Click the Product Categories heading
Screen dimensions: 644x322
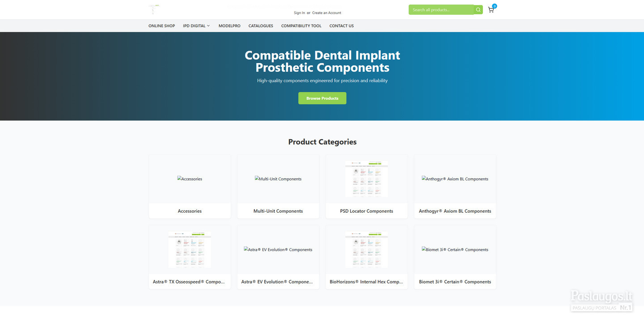322,142
